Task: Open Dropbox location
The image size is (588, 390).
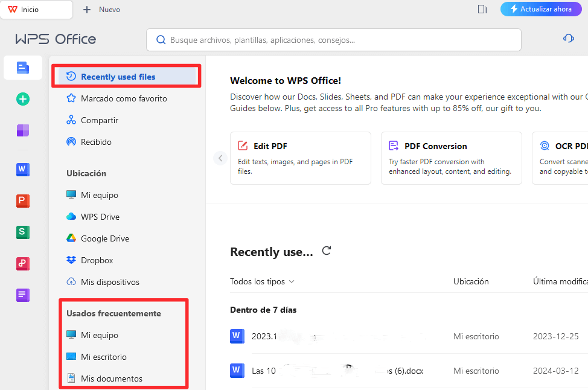Action: 89,260
